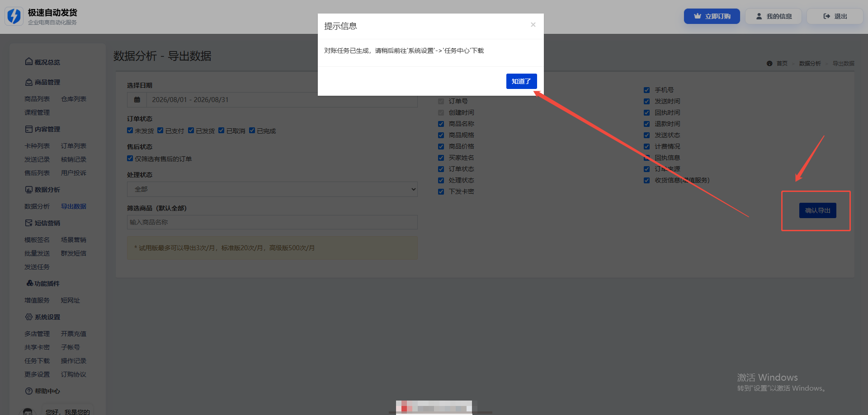Screen dimensions: 868x415
Task: Close the 提示信息 dialog with the X
Action: tap(533, 25)
